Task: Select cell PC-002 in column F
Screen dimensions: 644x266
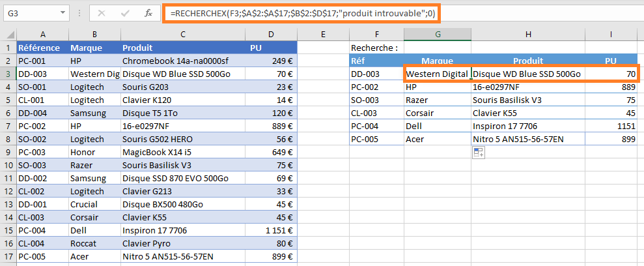Action: coord(376,87)
